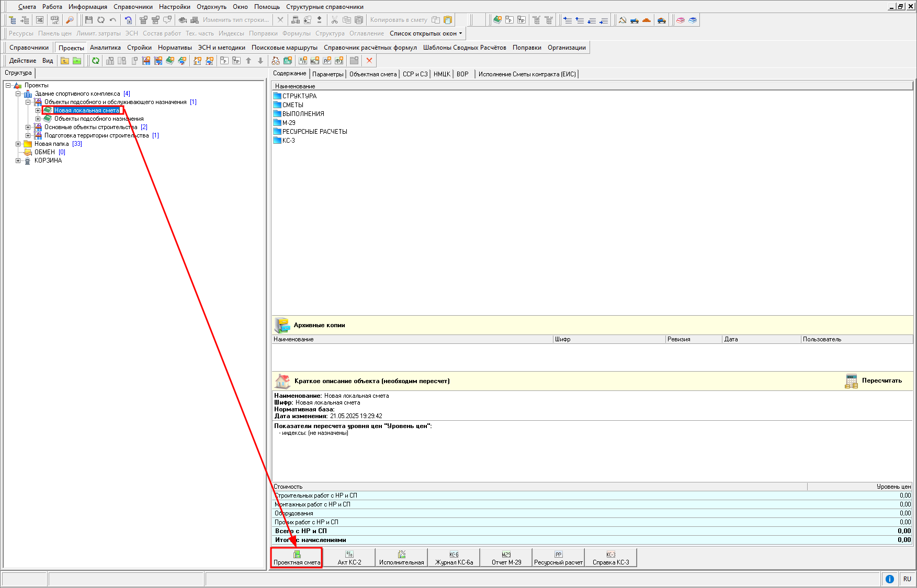Click the Акт КС-2 button
The height and width of the screenshot is (588, 917).
[349, 558]
